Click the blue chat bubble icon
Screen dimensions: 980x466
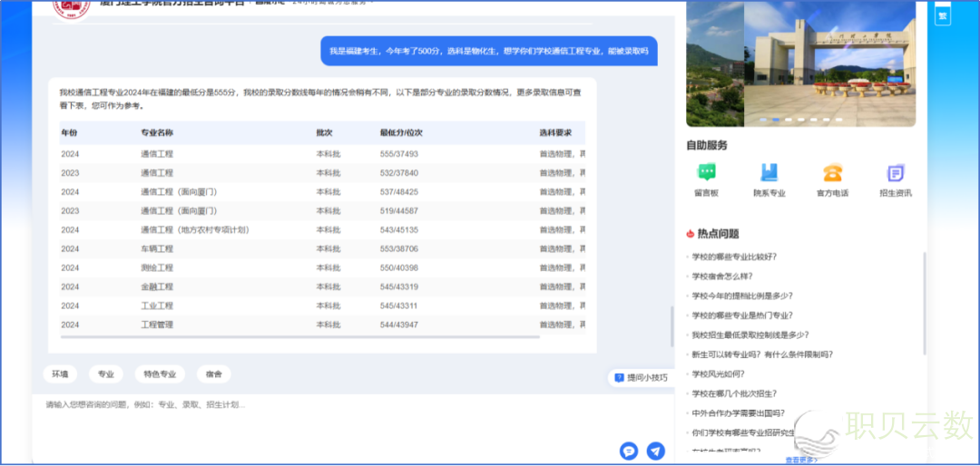(x=629, y=451)
